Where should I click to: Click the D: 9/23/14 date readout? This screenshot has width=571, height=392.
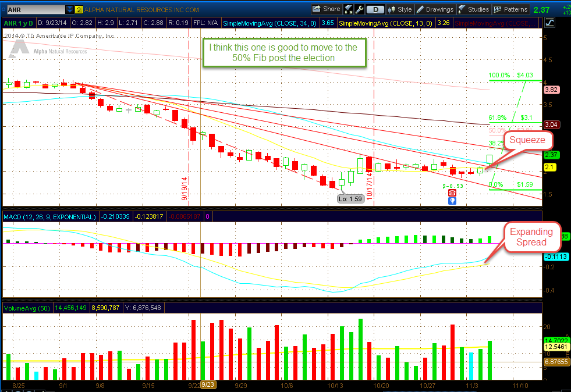tap(52, 23)
